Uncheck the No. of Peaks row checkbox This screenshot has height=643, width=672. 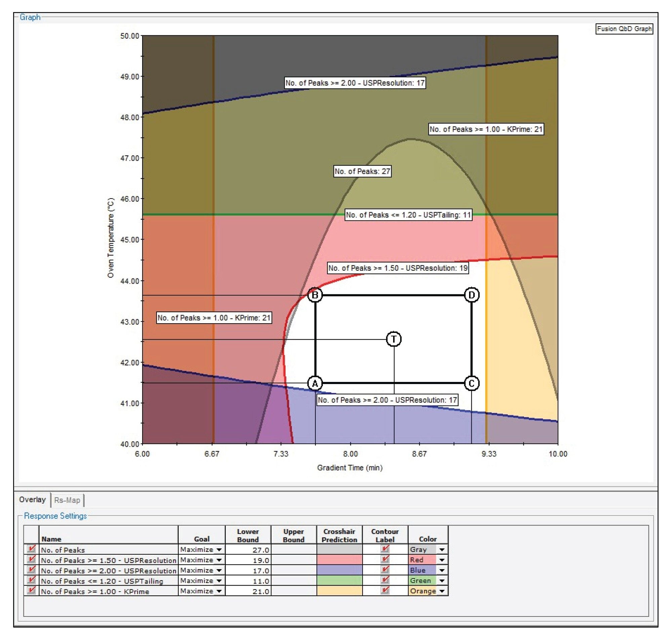click(31, 549)
